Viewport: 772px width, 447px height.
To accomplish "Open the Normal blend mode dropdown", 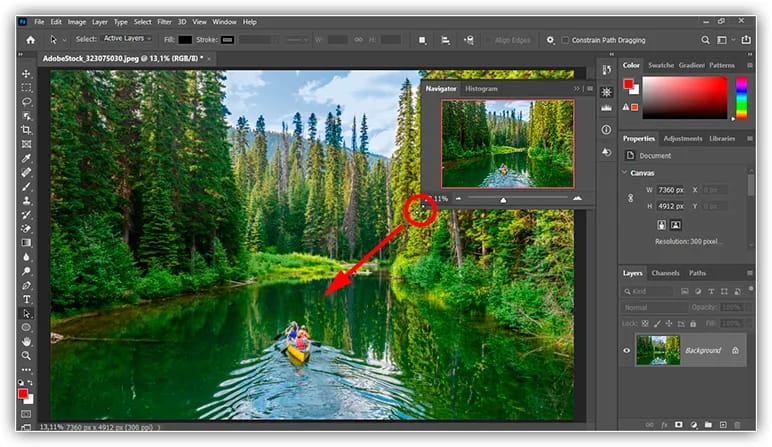I will click(x=653, y=308).
